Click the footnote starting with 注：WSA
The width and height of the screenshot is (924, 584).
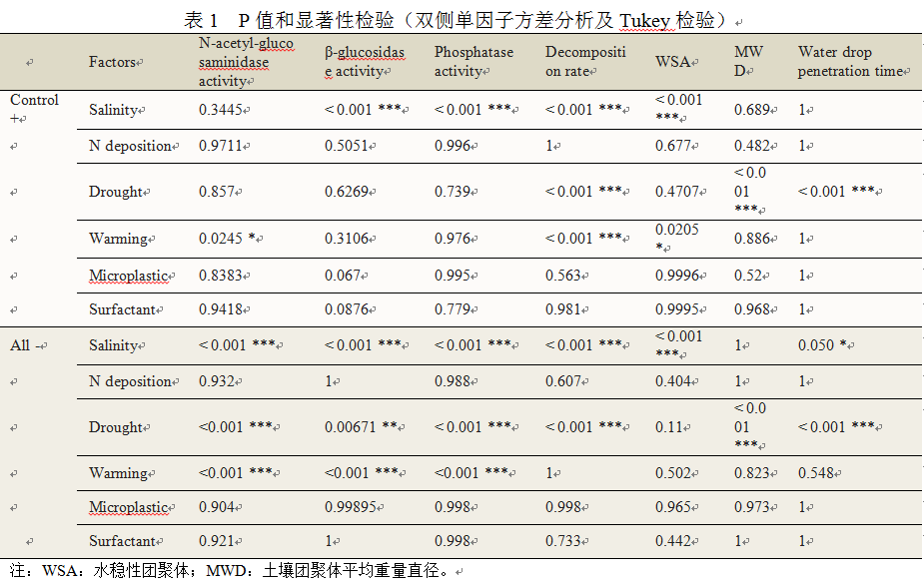[x=232, y=570]
